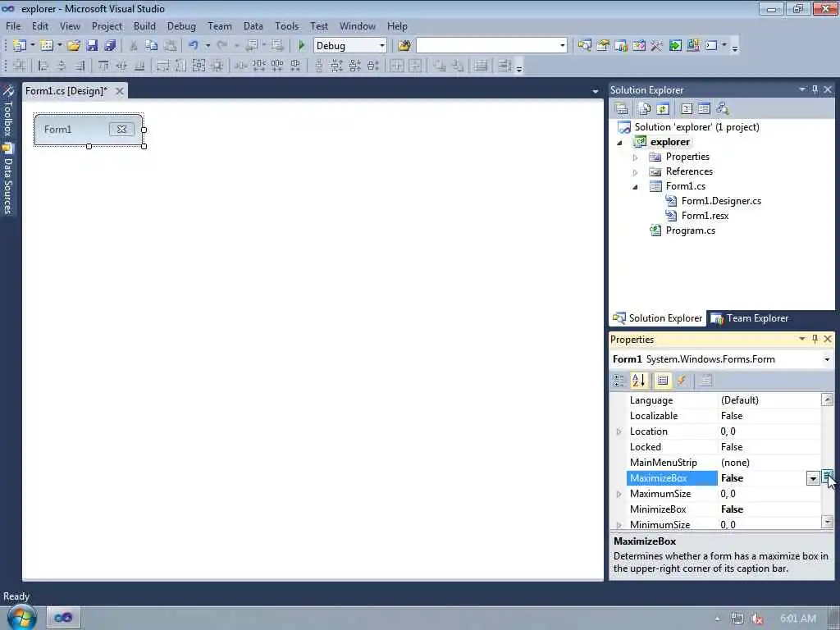Open the Tools menu
This screenshot has height=630, width=840.
(x=286, y=25)
